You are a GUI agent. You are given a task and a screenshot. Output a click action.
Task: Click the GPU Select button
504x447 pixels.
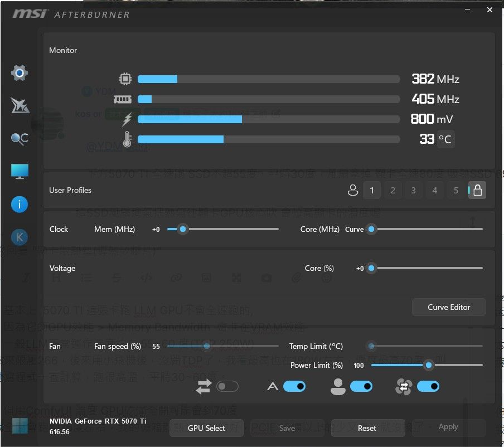206,428
